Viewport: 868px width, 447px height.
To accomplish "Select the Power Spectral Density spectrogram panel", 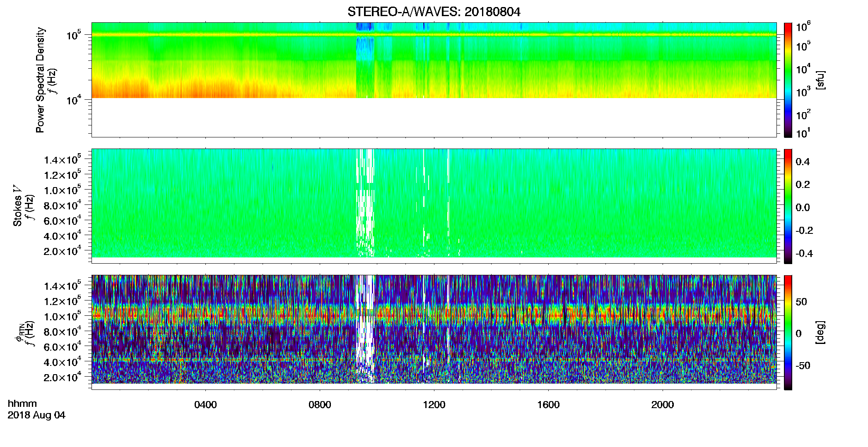I will click(434, 80).
